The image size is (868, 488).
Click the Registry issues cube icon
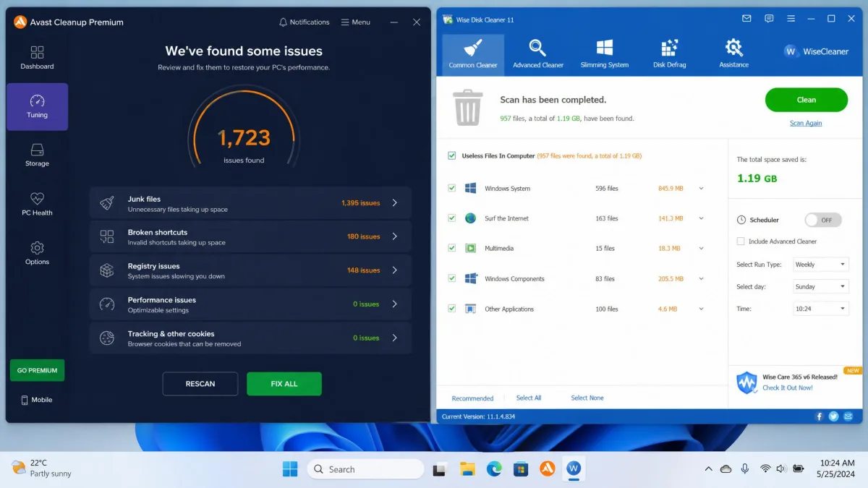pos(107,270)
